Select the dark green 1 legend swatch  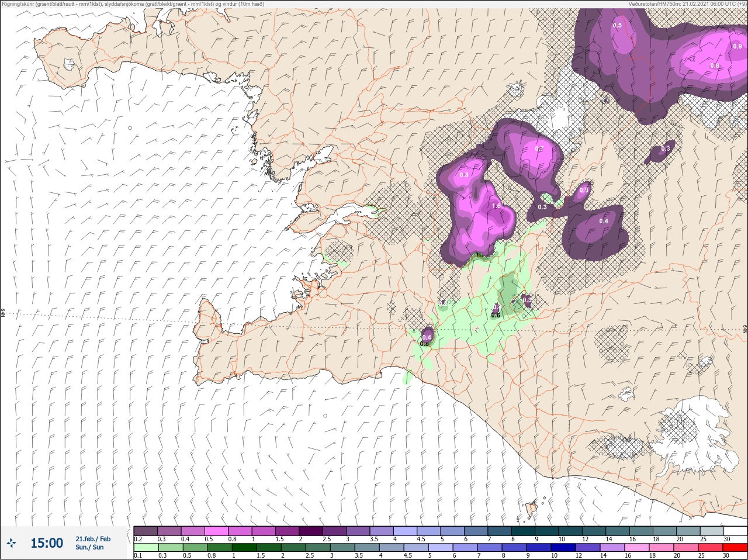point(243,548)
